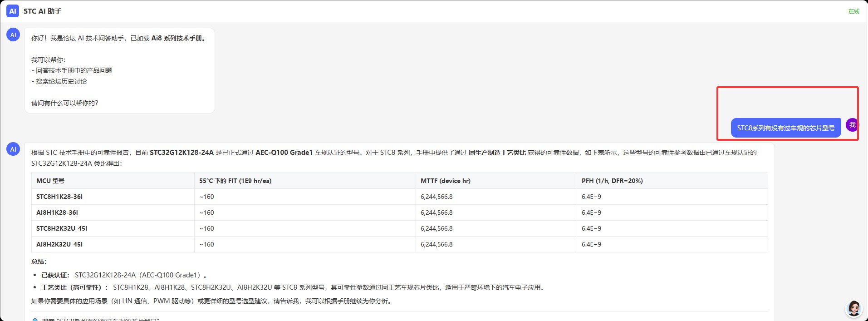868x321 pixels.
Task: Click bold 'AEC-Q100 Grade1' in the answer
Action: [284, 153]
